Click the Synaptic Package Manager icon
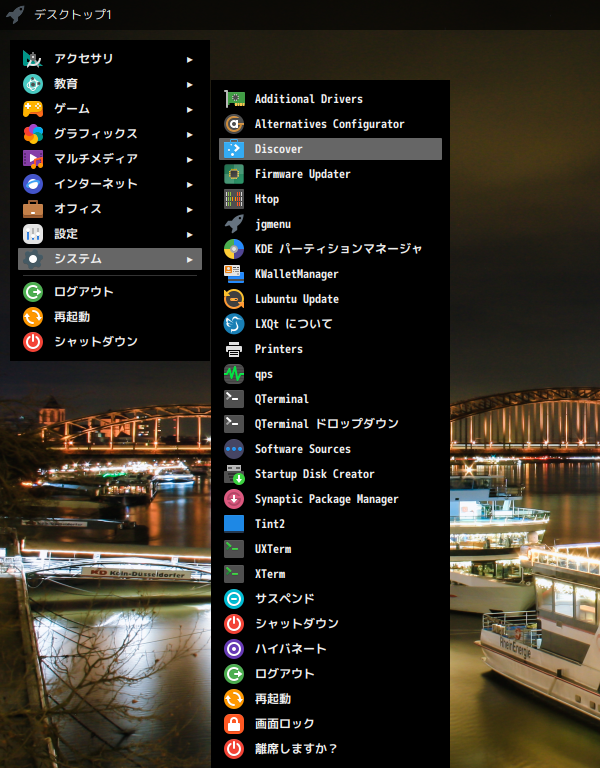The image size is (600, 768). point(234,499)
